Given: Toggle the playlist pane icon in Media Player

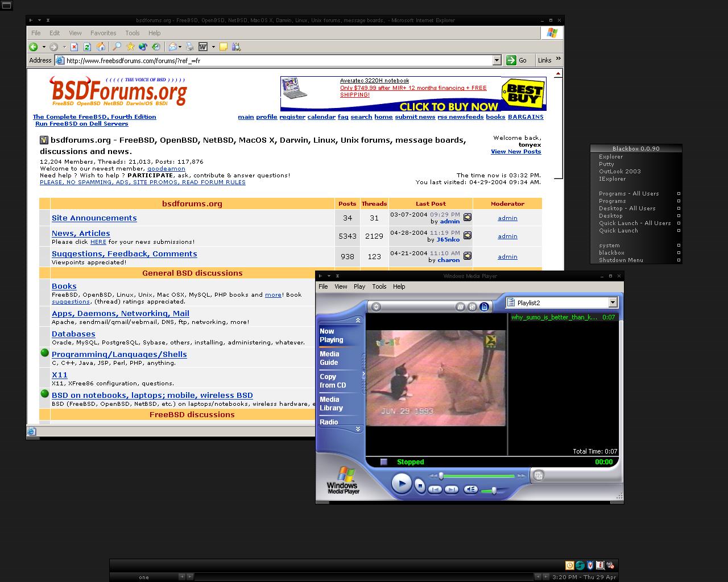Looking at the screenshot, I should pyautogui.click(x=484, y=307).
